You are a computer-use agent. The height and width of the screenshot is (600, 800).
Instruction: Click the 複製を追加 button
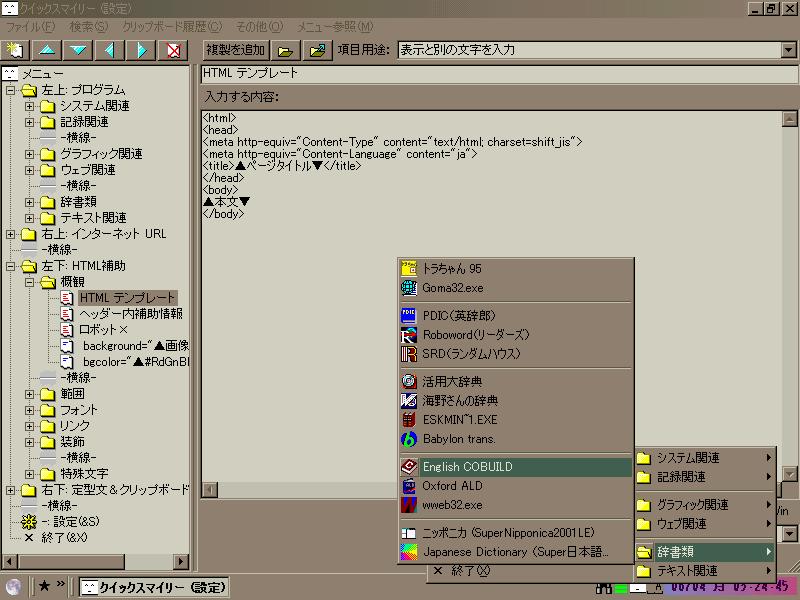236,50
